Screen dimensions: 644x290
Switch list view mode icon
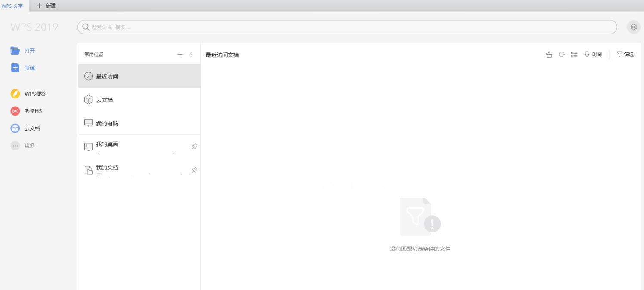click(x=574, y=55)
